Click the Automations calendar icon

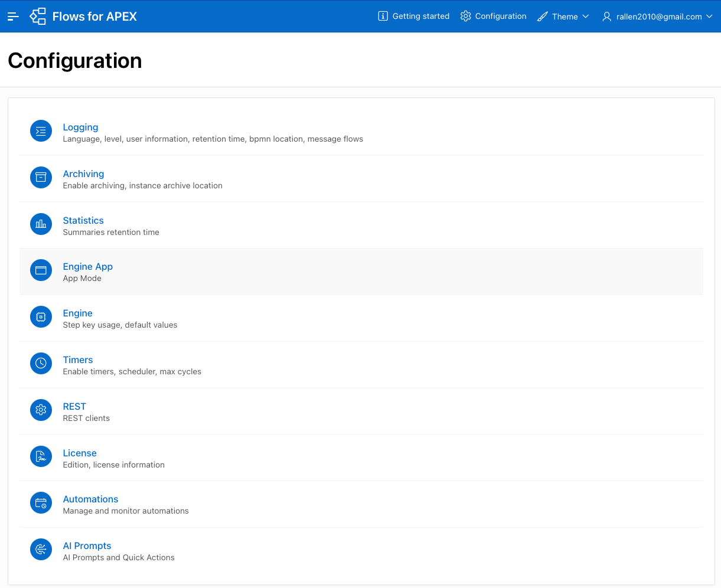41,504
